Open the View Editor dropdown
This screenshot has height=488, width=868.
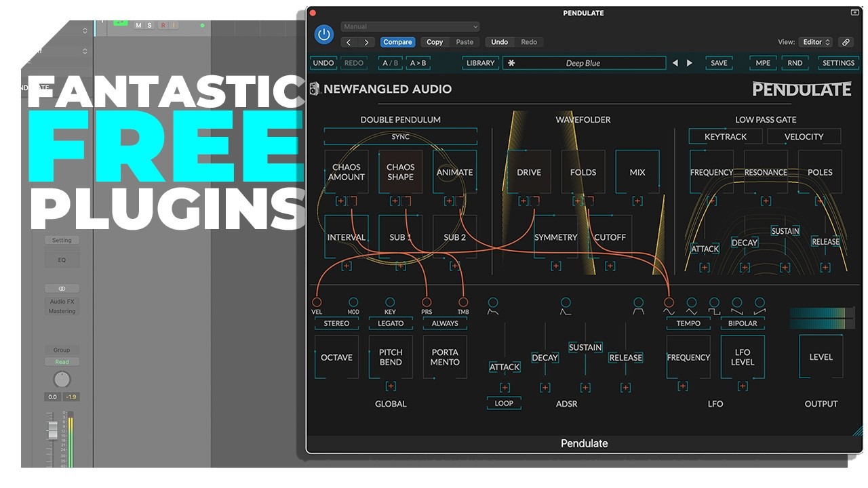click(x=816, y=42)
